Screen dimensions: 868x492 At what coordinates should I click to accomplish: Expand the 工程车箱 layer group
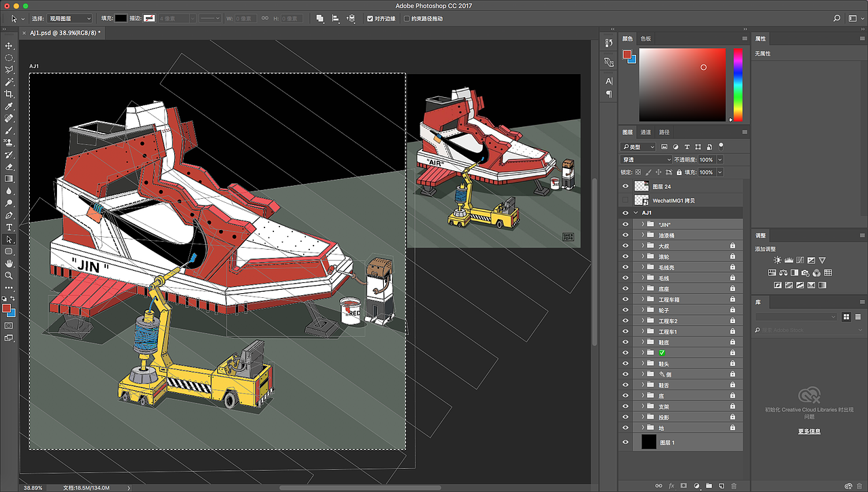click(643, 299)
